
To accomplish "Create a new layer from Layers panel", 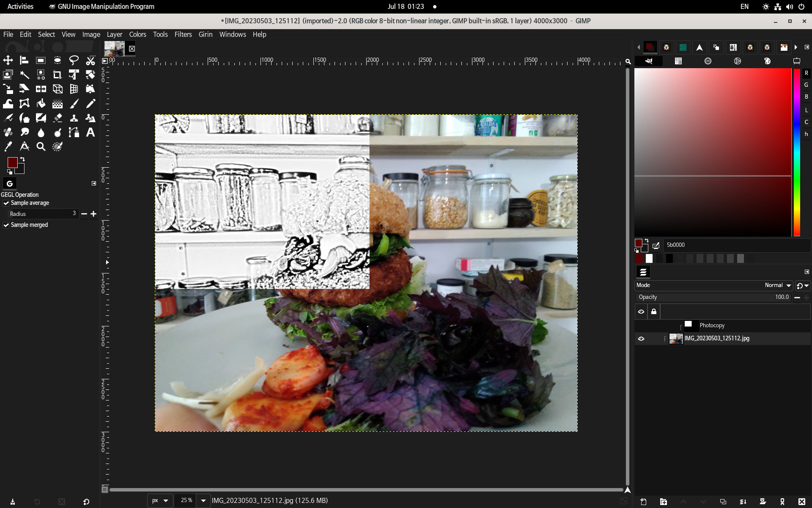I will (x=643, y=502).
